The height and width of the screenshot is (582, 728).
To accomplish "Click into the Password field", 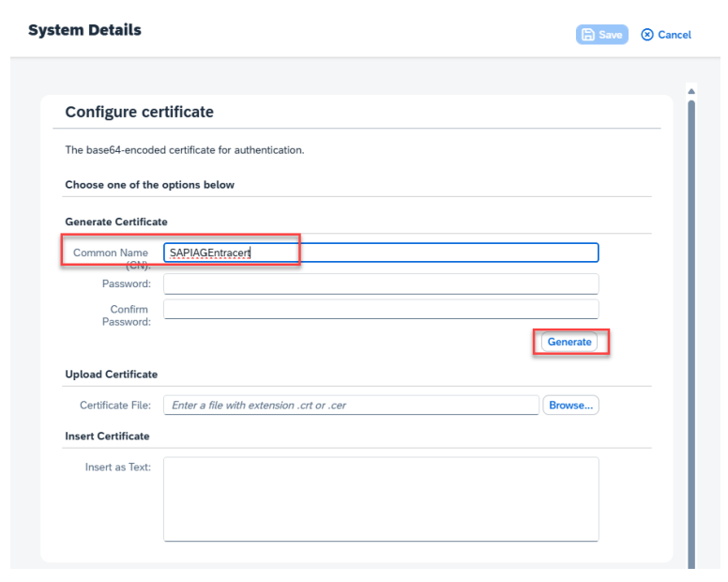I will [x=380, y=283].
